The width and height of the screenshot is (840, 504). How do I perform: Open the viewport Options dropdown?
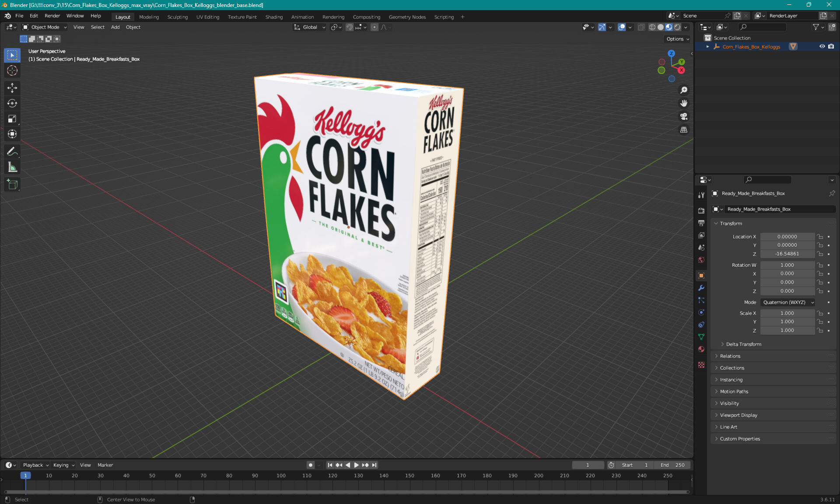(x=678, y=39)
